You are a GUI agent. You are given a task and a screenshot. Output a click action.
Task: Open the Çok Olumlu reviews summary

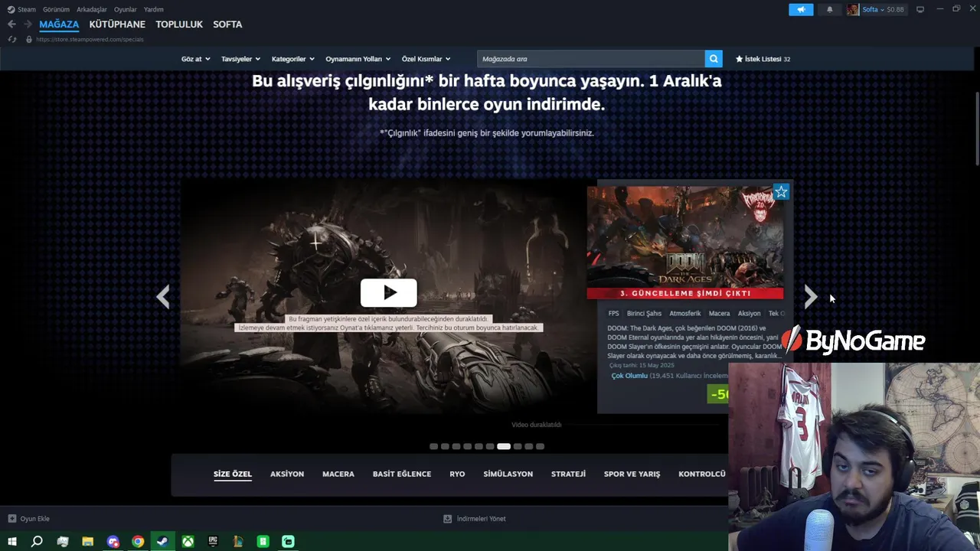[629, 376]
